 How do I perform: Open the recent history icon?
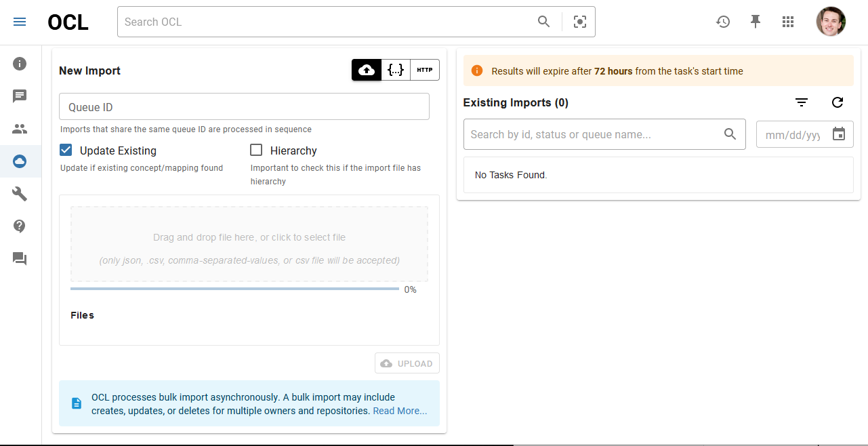pos(723,22)
